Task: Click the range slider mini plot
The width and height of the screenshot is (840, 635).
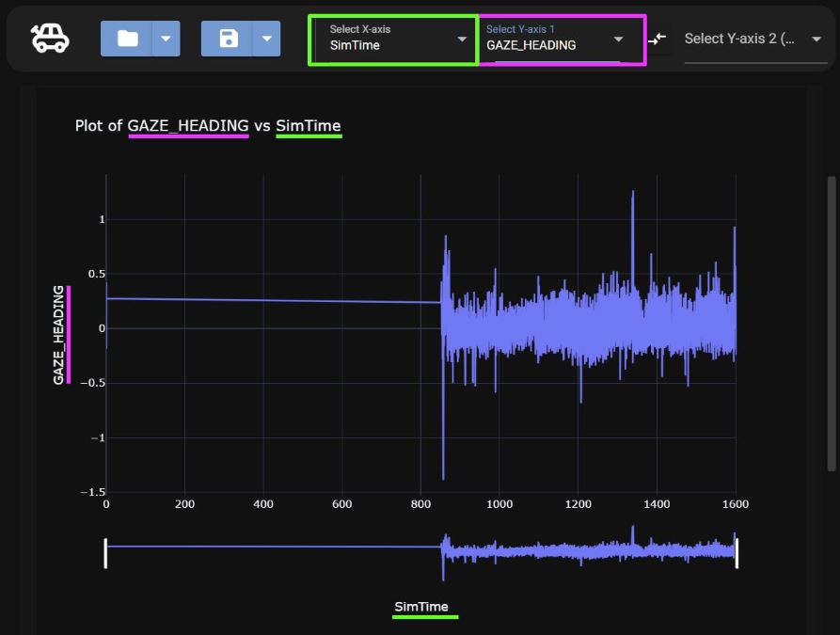Action: pos(421,553)
